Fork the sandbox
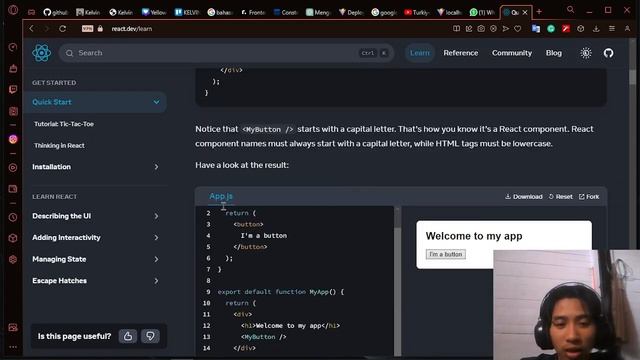The width and height of the screenshot is (640, 360). 589,197
